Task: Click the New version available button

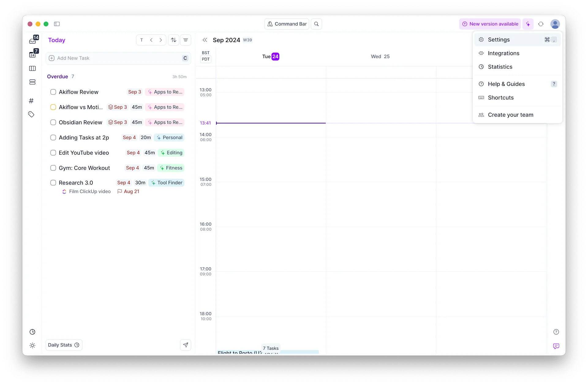Action: point(490,24)
